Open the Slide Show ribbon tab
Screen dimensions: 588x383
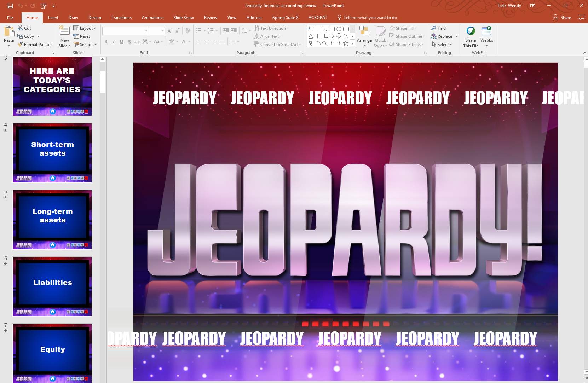coord(184,18)
